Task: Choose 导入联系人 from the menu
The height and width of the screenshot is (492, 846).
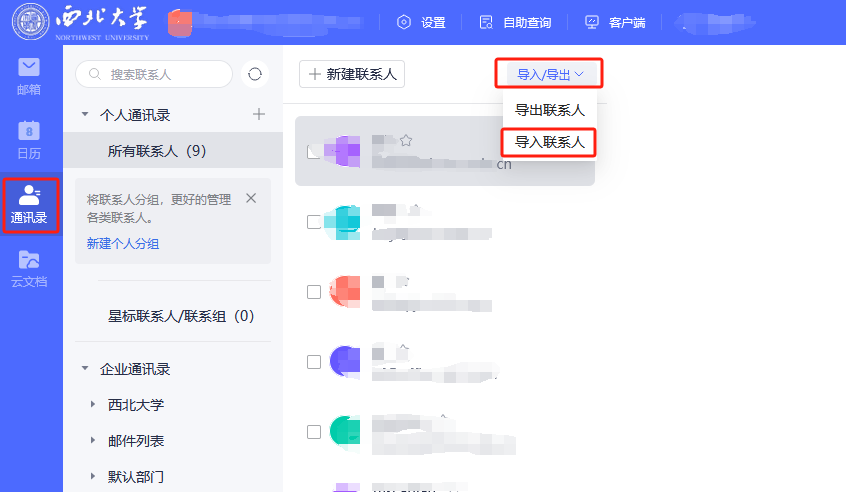Action: [549, 142]
